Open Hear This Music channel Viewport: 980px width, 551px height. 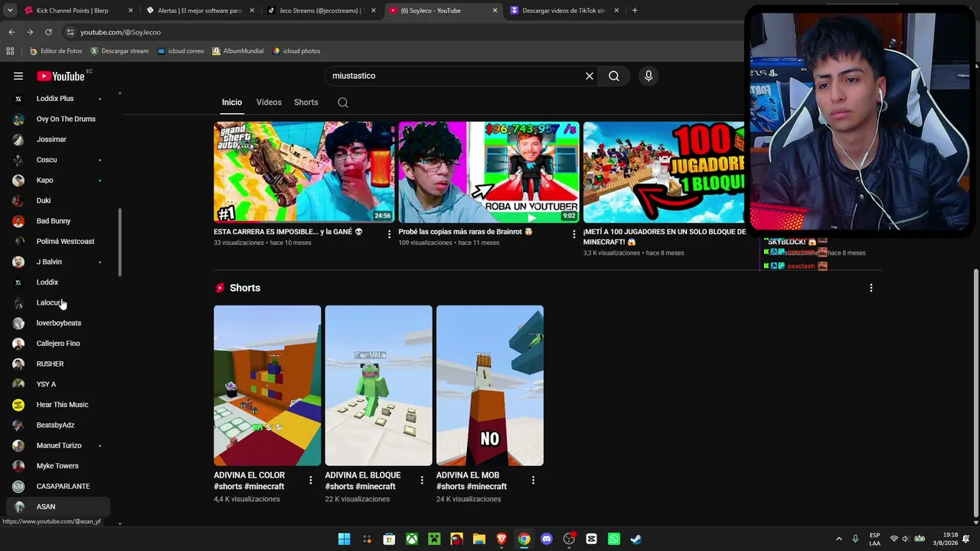click(x=58, y=405)
